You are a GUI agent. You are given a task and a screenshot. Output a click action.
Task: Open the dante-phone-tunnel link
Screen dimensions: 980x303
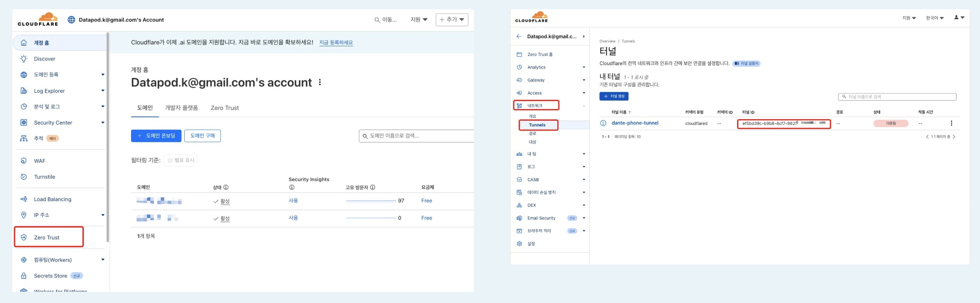tap(635, 123)
